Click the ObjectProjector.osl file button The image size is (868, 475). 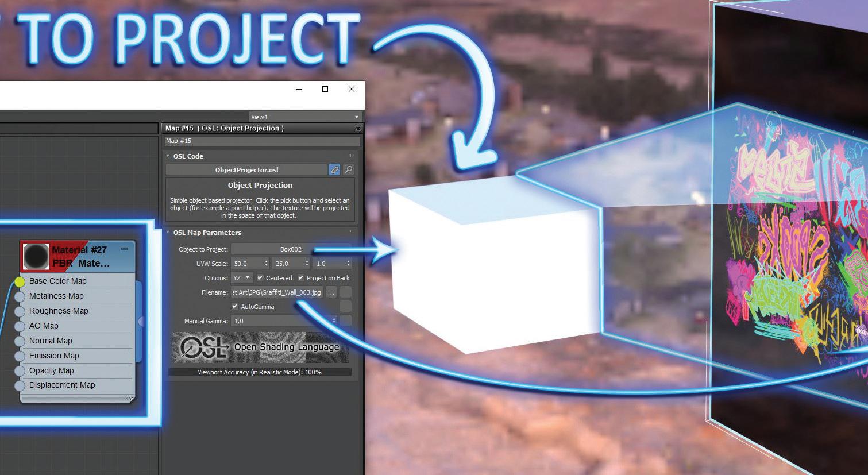click(x=246, y=169)
